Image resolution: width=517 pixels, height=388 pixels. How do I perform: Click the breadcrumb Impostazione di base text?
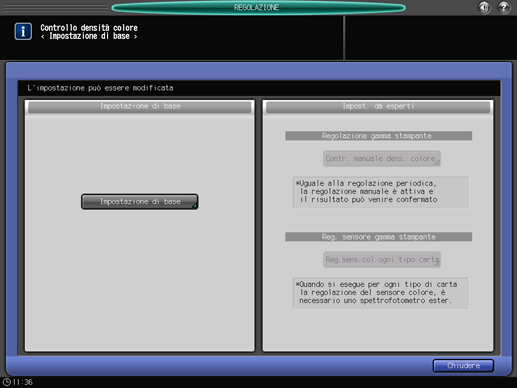pos(89,36)
